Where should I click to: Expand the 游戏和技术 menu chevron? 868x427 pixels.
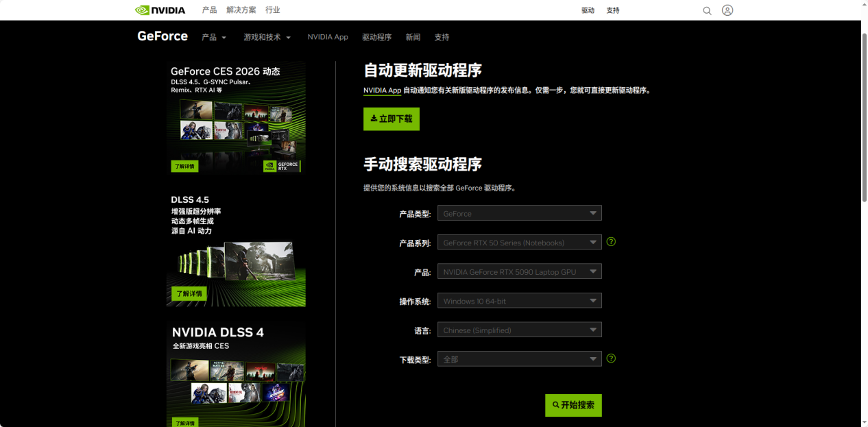coord(288,38)
